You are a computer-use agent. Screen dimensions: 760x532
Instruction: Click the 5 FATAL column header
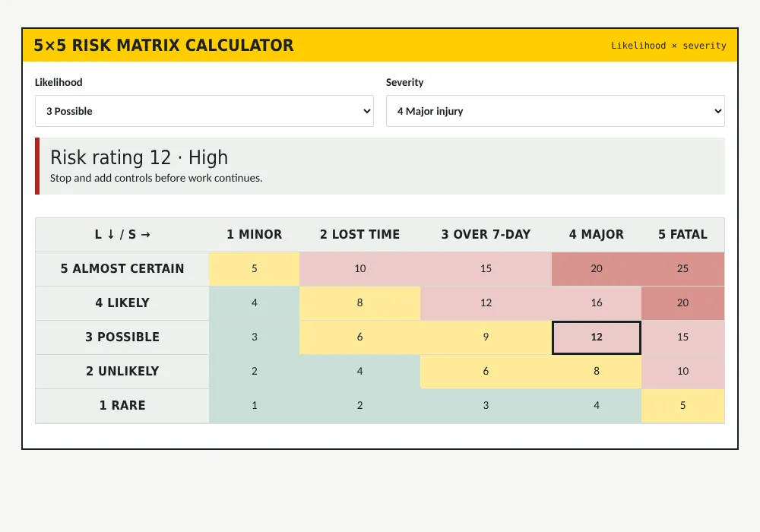[682, 235]
